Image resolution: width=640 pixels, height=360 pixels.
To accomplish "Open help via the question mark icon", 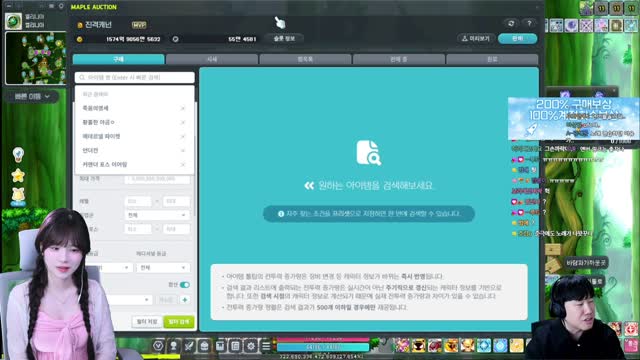I will pos(529,24).
